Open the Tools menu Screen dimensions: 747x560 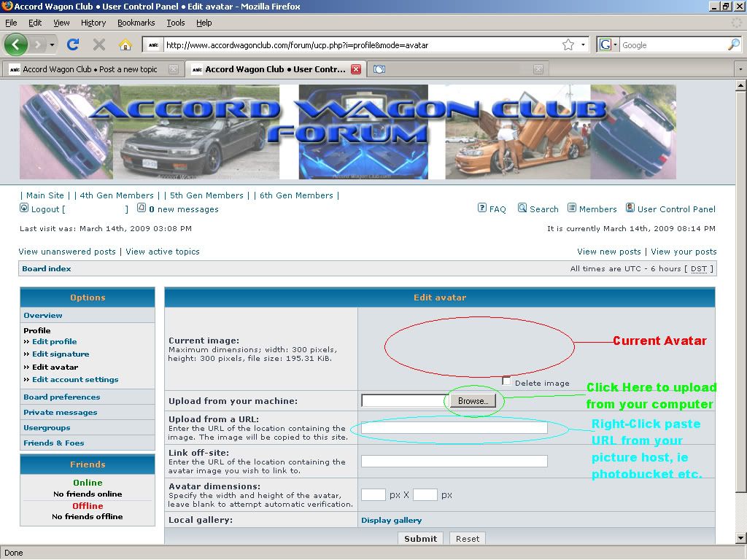click(175, 23)
